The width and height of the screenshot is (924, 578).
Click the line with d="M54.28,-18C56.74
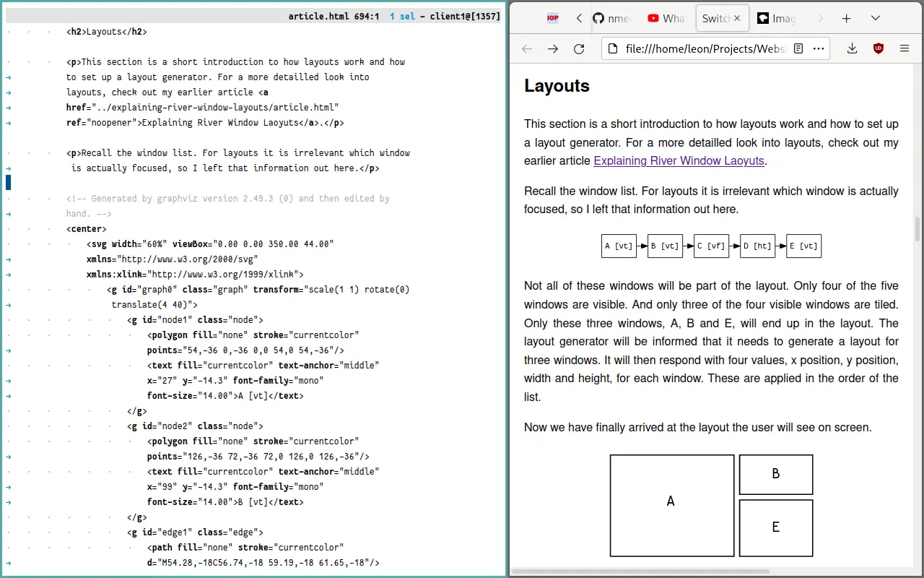click(263, 563)
